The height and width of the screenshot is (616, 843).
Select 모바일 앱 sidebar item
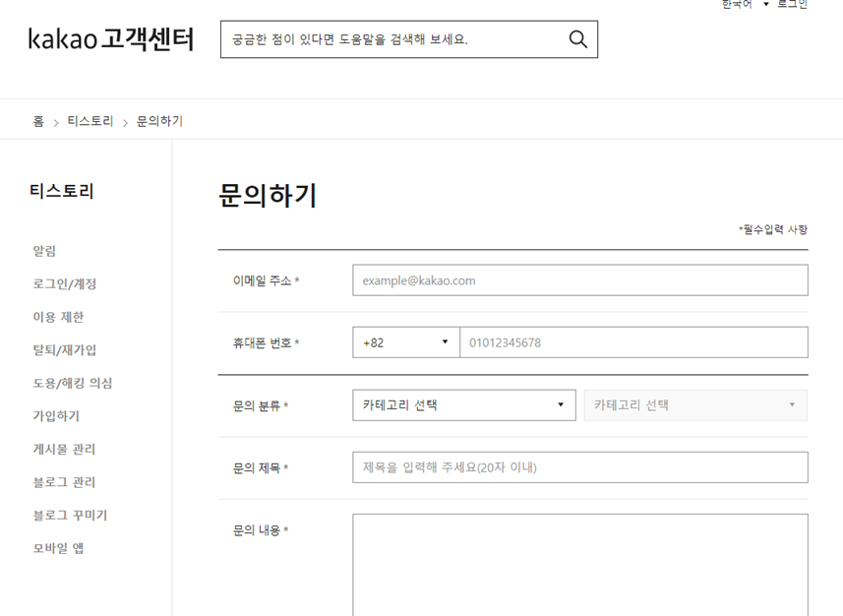click(59, 548)
